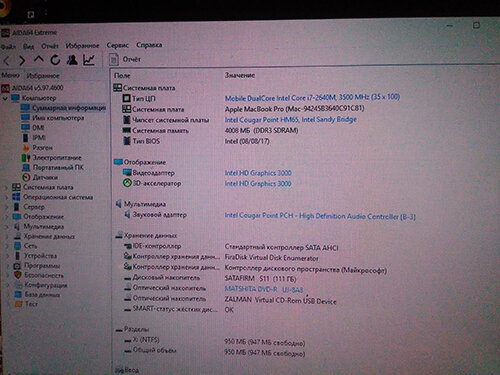The image size is (500, 375).
Task: Click the Программы tree item icon
Action: pyautogui.click(x=17, y=266)
